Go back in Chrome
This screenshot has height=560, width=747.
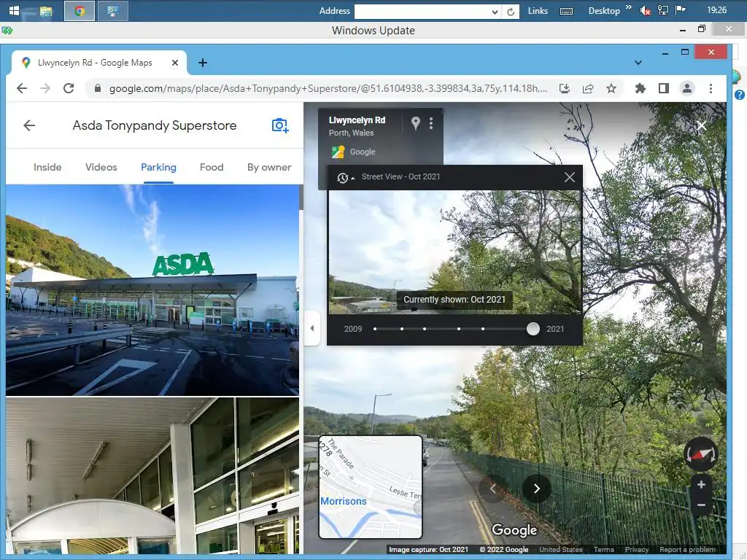22,88
